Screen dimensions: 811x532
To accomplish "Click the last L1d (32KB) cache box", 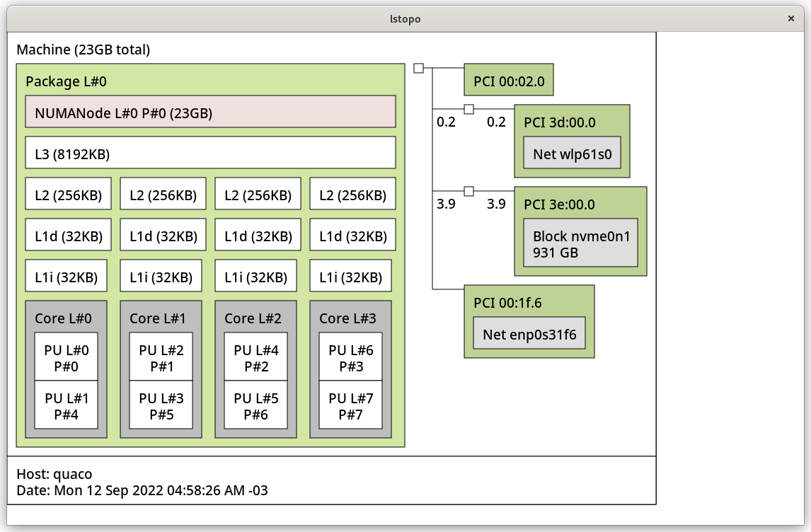I will click(352, 236).
